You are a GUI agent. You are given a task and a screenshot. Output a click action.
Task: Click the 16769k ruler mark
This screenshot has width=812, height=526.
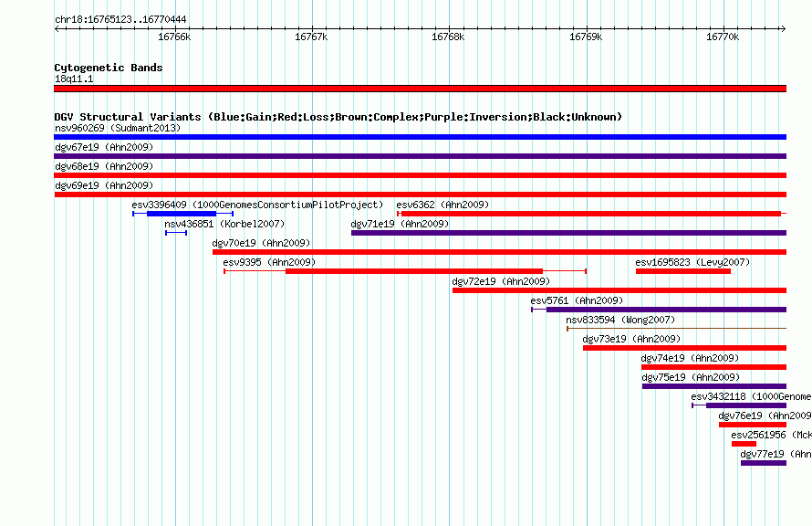click(586, 37)
